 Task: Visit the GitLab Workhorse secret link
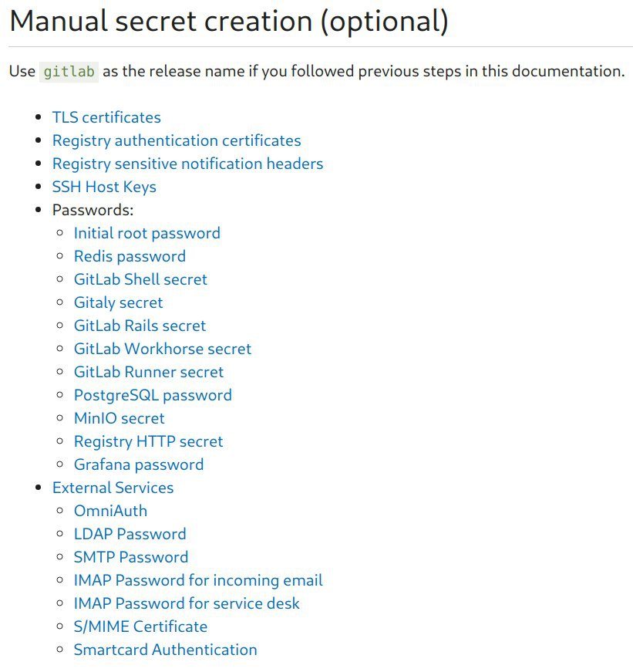click(163, 349)
